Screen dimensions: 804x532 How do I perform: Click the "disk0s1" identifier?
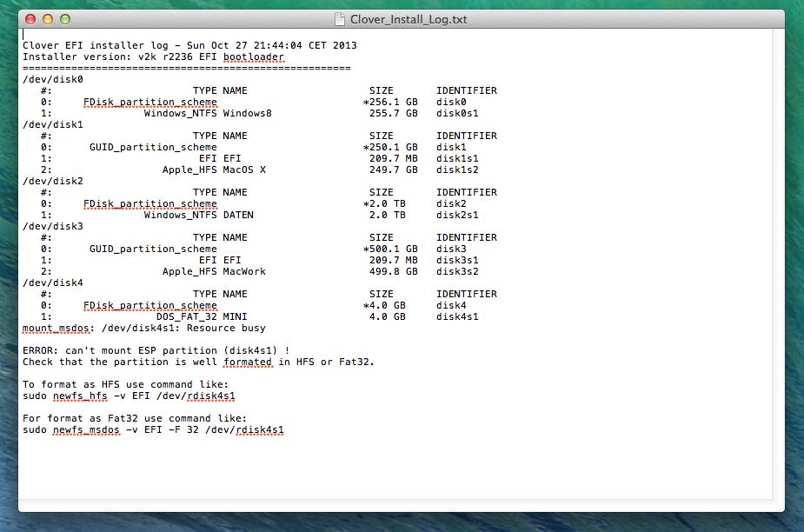[457, 113]
